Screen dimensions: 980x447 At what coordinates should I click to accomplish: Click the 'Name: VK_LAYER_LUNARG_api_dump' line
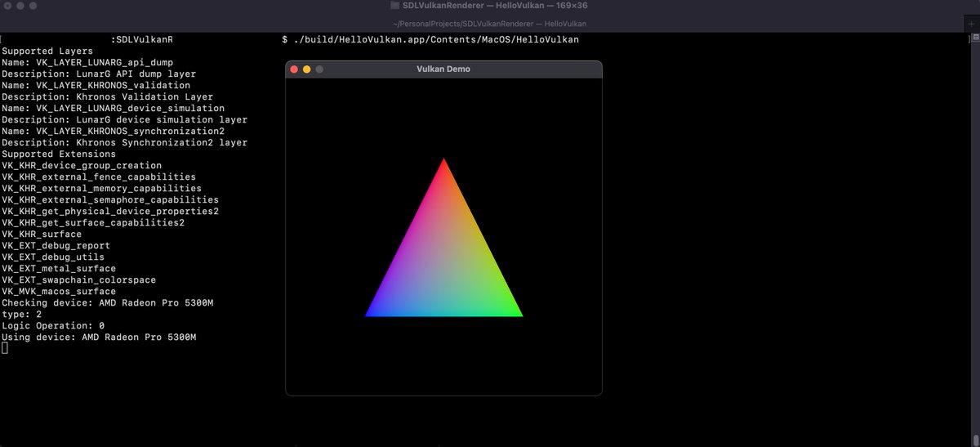[87, 62]
